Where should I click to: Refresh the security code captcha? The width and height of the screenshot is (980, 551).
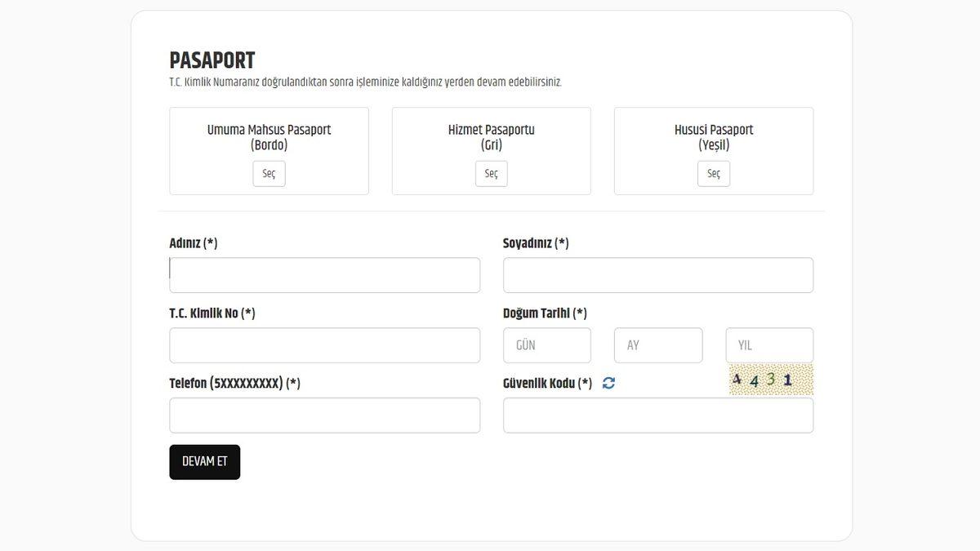[608, 383]
